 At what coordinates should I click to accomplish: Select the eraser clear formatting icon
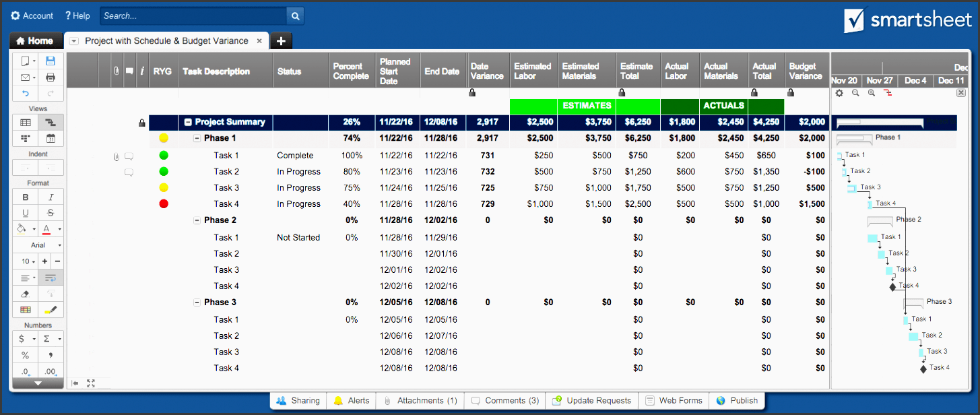(x=26, y=294)
